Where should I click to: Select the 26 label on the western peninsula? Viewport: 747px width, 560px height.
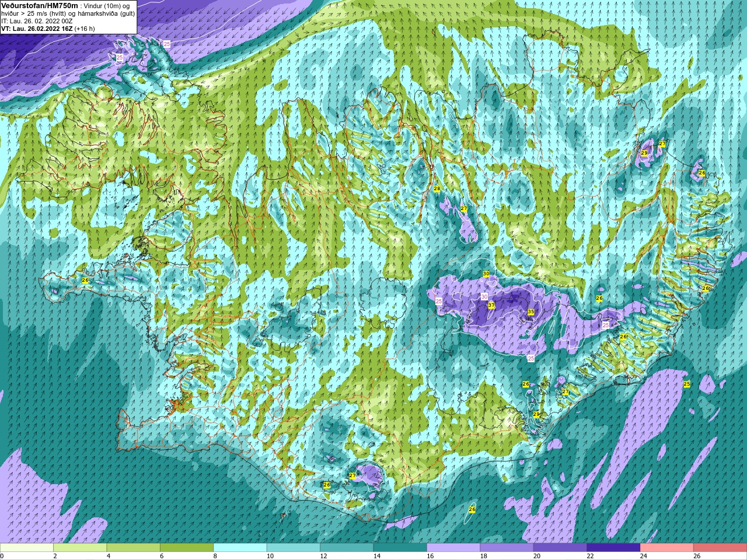pyautogui.click(x=85, y=280)
